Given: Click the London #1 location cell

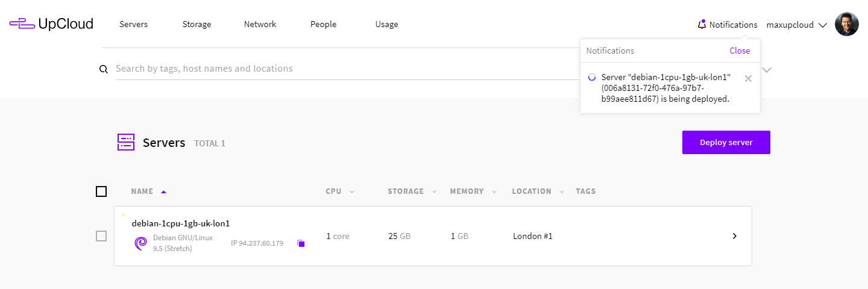Looking at the screenshot, I should pyautogui.click(x=533, y=236).
